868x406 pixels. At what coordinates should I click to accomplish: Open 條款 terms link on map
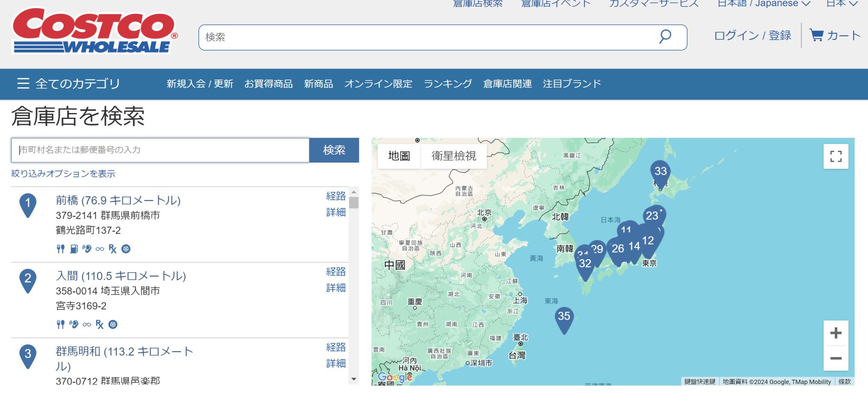click(x=844, y=382)
